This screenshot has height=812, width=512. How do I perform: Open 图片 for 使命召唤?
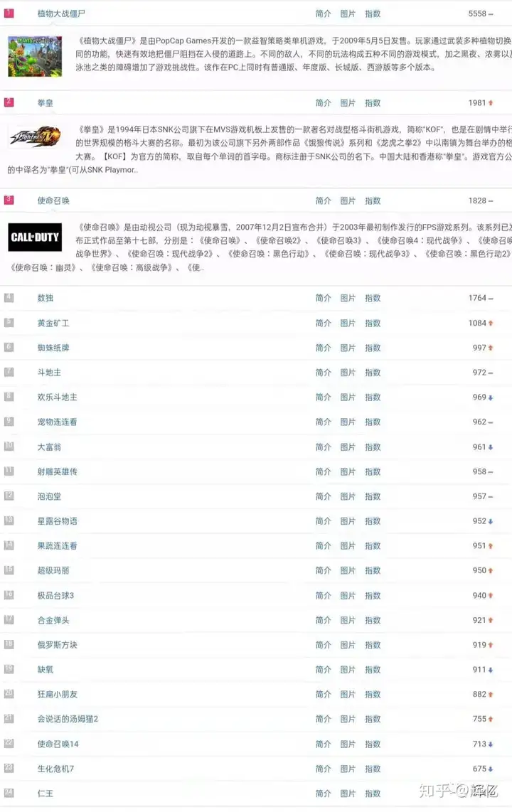348,201
